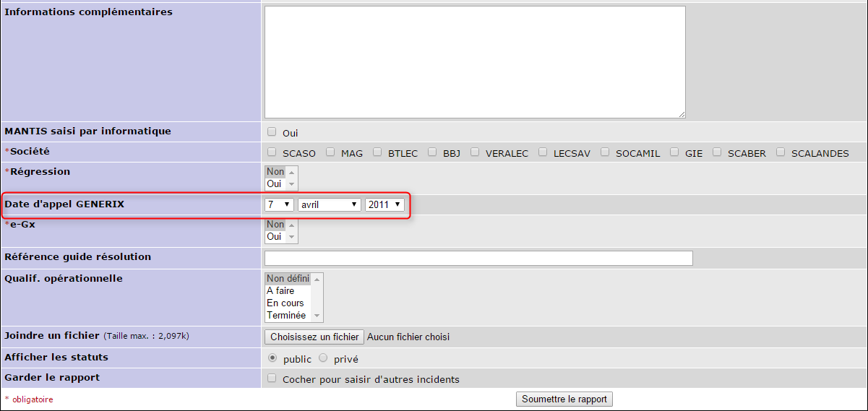Tick the LECSAV checkbox
The height and width of the screenshot is (411, 868).
[543, 152]
